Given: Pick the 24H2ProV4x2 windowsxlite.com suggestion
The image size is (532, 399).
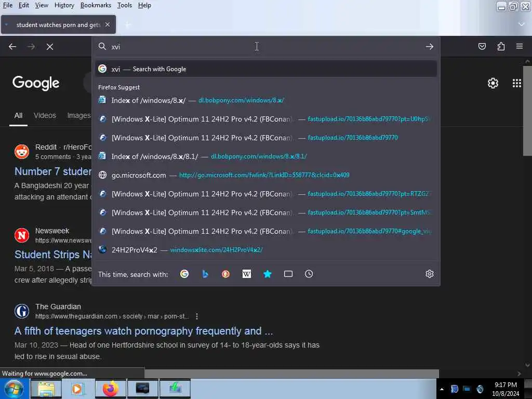Looking at the screenshot, I should tap(265, 250).
